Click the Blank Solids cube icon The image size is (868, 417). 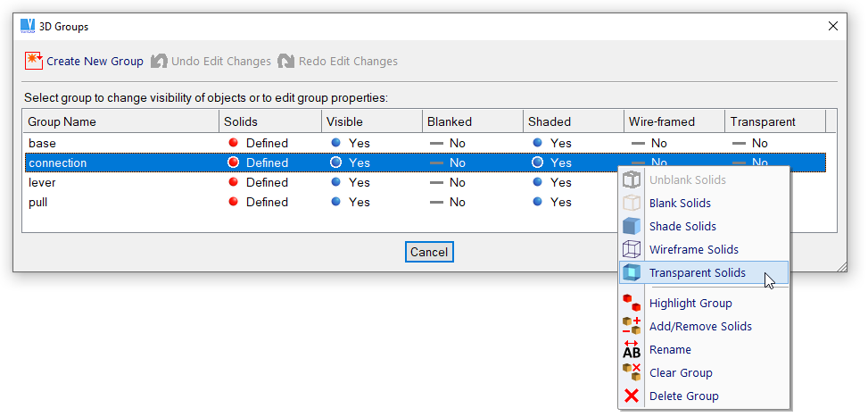(x=632, y=204)
